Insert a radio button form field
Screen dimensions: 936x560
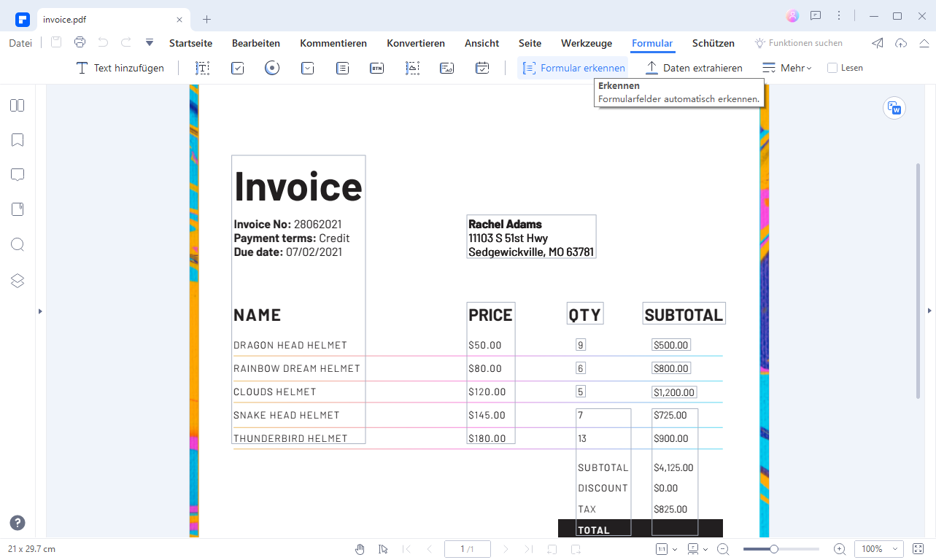pos(272,68)
